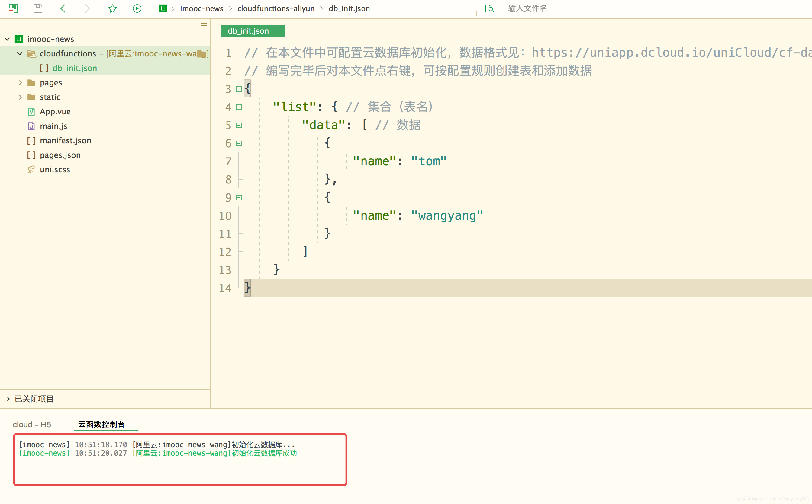Select the db_init.json editor tab
The height and width of the screenshot is (504, 812).
click(x=253, y=31)
